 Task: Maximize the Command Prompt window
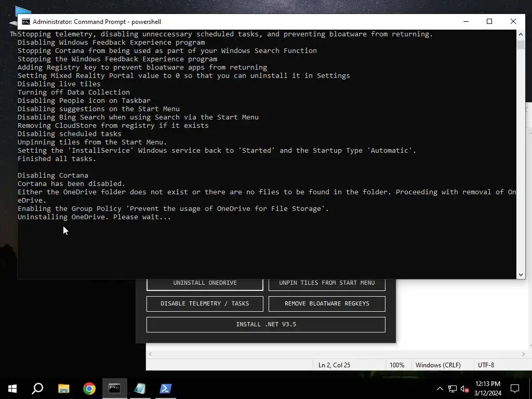[489, 22]
